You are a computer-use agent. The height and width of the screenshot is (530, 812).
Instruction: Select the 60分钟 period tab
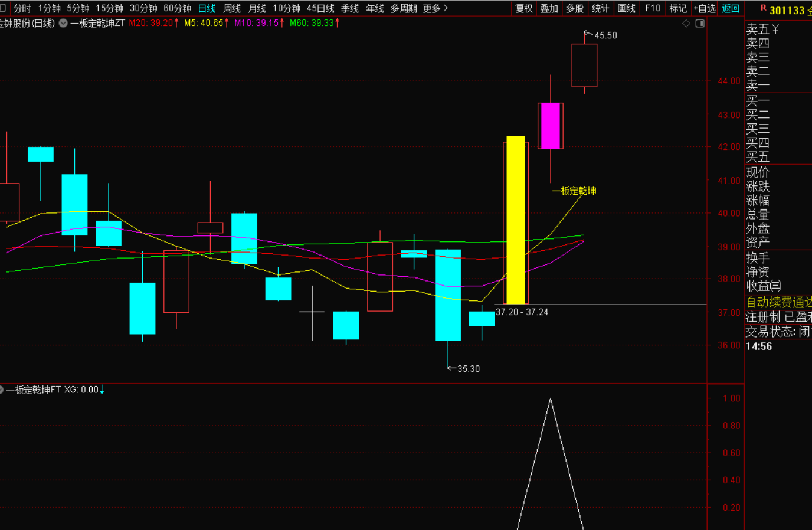point(177,8)
